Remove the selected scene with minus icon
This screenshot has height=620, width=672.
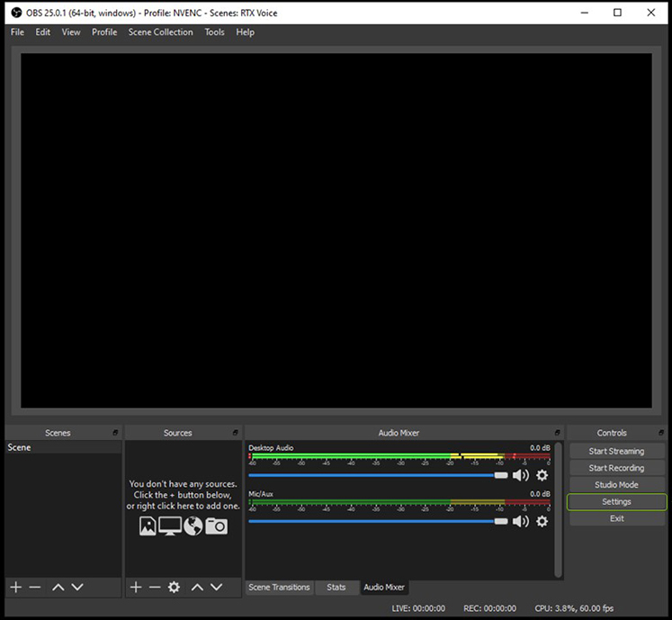coord(35,587)
